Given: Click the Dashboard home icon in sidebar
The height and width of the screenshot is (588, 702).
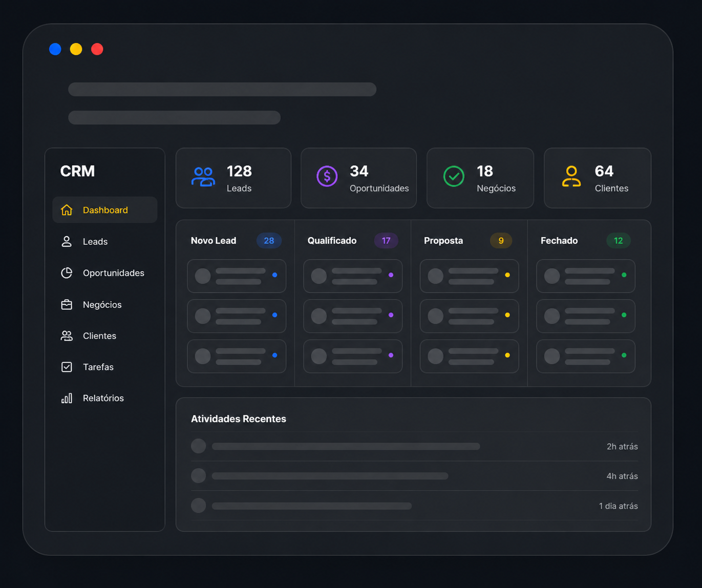Looking at the screenshot, I should 67,210.
